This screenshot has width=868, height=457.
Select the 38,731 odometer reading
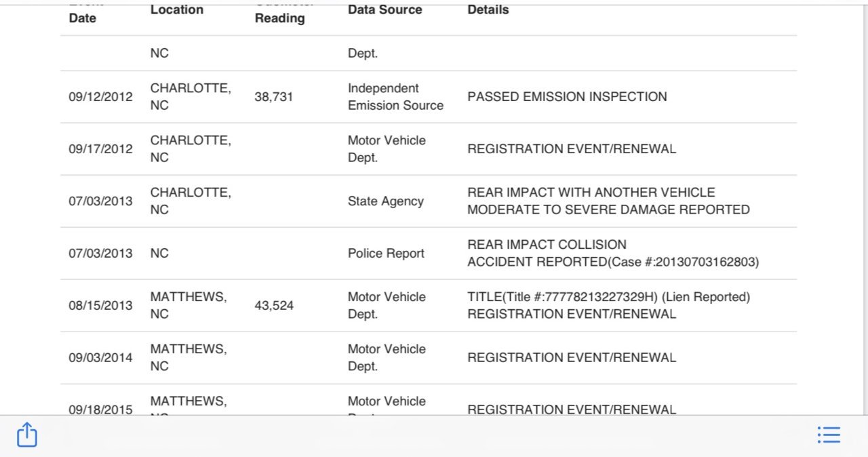[274, 97]
